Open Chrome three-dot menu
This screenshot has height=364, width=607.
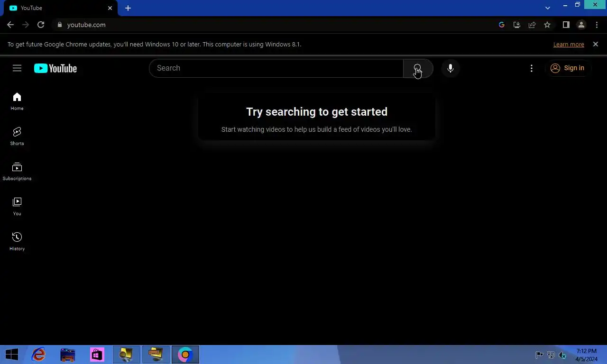pos(597,25)
